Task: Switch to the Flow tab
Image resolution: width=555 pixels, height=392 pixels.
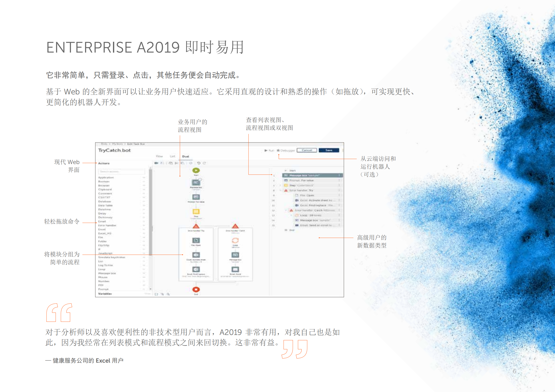Action: (x=159, y=156)
